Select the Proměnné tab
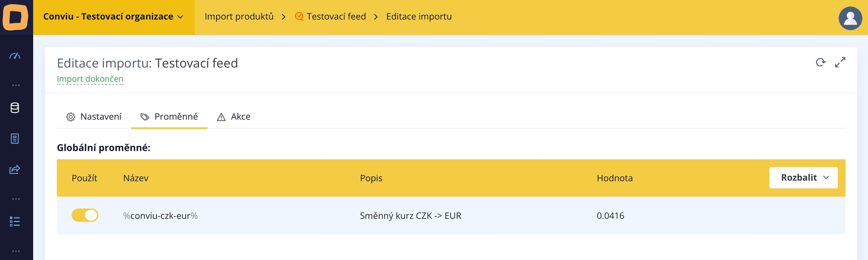Viewport: 868px width, 260px height. coord(169,117)
